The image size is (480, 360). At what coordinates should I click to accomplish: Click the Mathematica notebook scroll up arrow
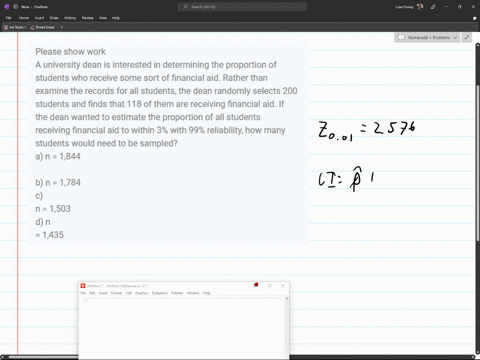pyautogui.click(x=286, y=299)
